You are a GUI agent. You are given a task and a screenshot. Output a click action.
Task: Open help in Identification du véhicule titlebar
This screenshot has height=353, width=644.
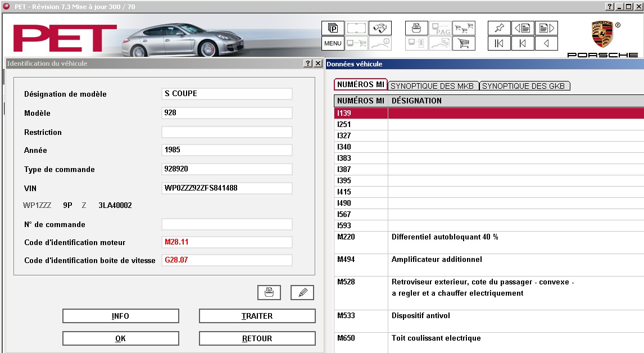pos(308,64)
